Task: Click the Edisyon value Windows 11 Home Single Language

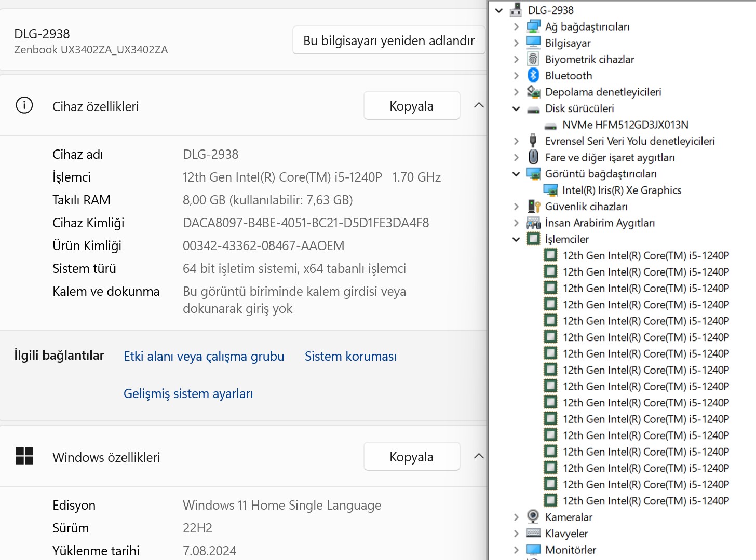Action: click(282, 506)
